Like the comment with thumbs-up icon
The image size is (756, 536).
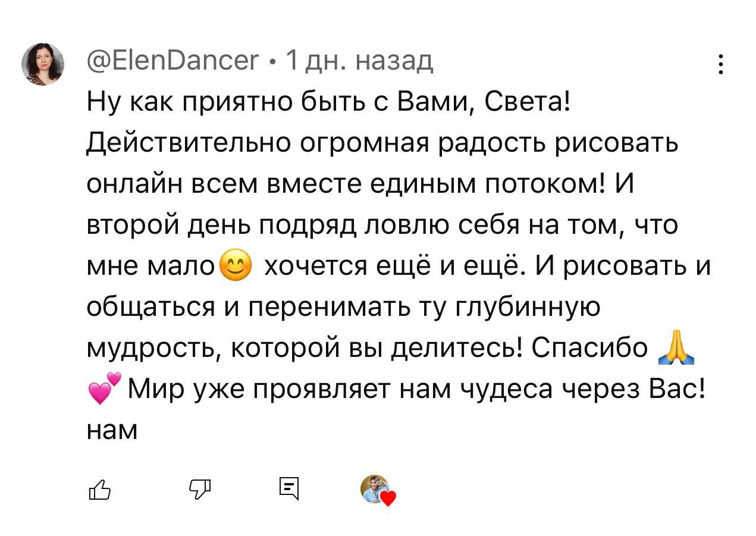pyautogui.click(x=100, y=490)
